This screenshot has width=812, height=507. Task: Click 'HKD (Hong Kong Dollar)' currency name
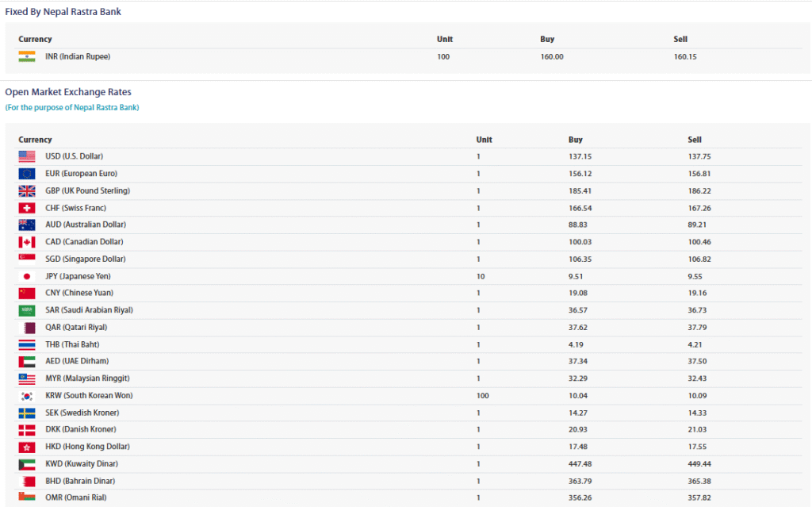point(87,447)
